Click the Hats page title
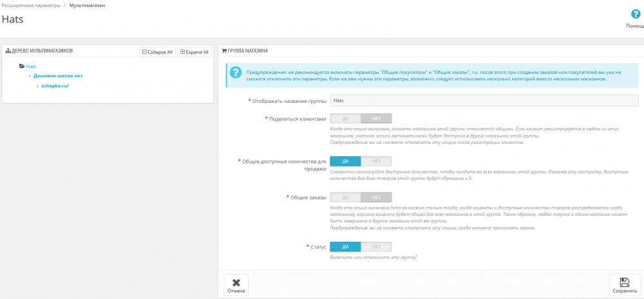This screenshot has height=299, width=644. 13,19
